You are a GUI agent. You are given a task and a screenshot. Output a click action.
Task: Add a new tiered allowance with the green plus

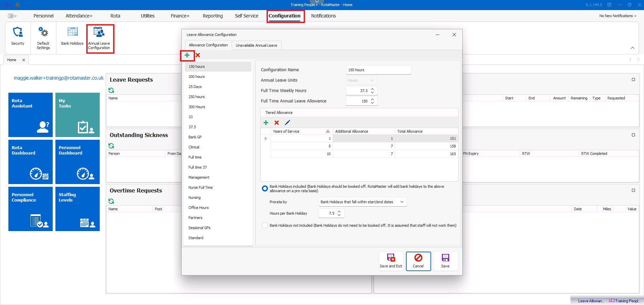click(x=266, y=123)
